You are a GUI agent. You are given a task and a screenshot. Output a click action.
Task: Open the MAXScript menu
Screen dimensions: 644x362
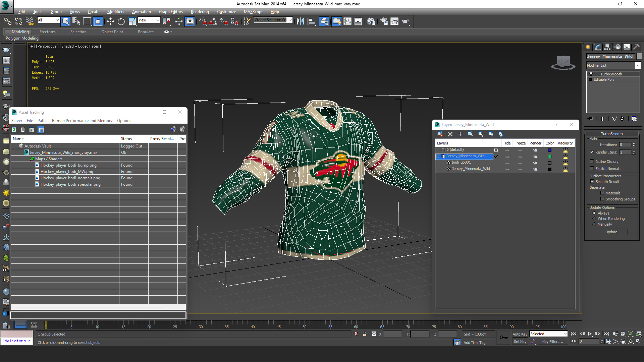(253, 12)
